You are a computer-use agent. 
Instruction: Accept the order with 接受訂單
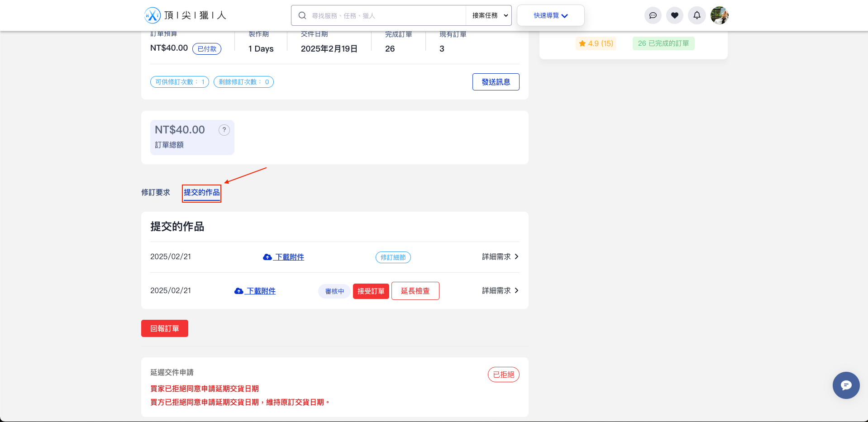371,291
